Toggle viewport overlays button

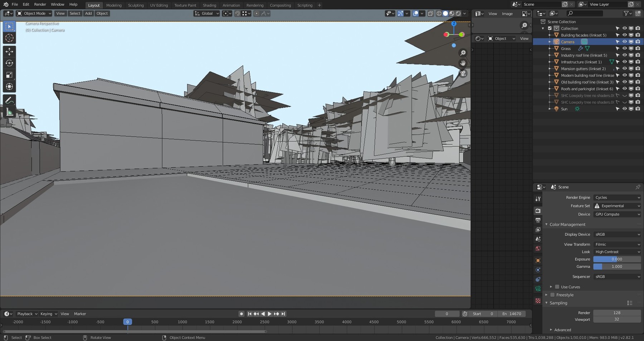tap(415, 14)
